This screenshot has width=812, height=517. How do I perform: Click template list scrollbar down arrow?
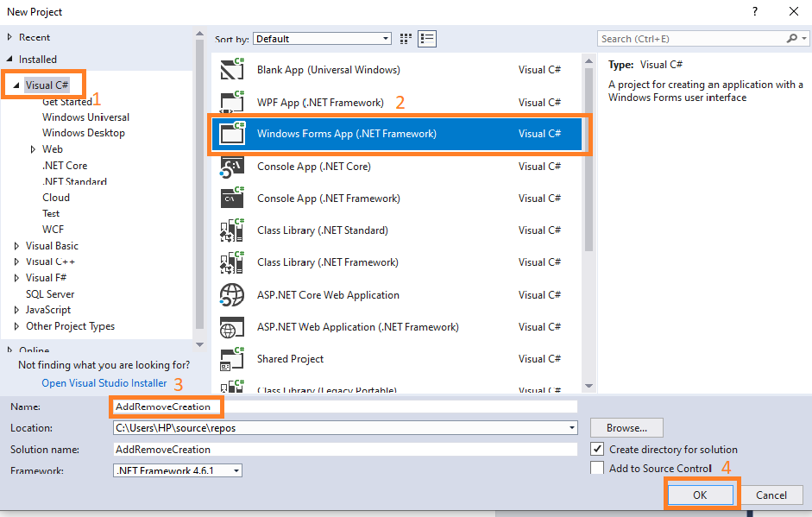(x=589, y=386)
